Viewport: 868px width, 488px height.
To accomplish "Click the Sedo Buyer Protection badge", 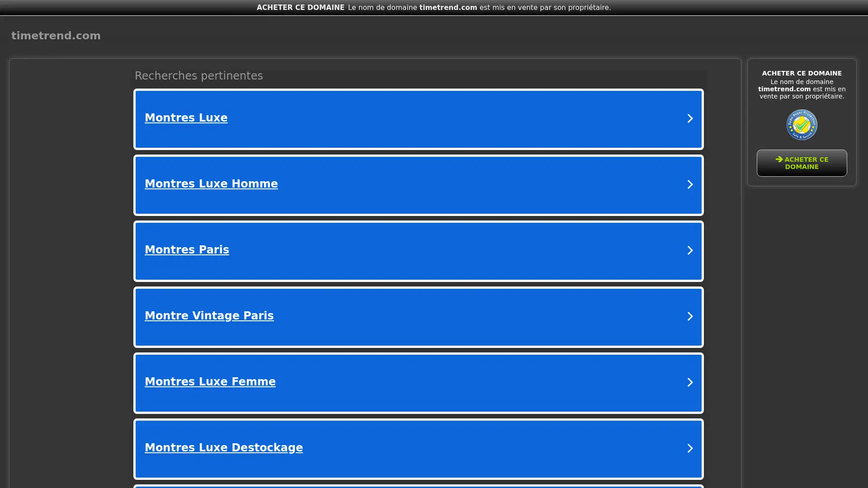I will (x=802, y=125).
